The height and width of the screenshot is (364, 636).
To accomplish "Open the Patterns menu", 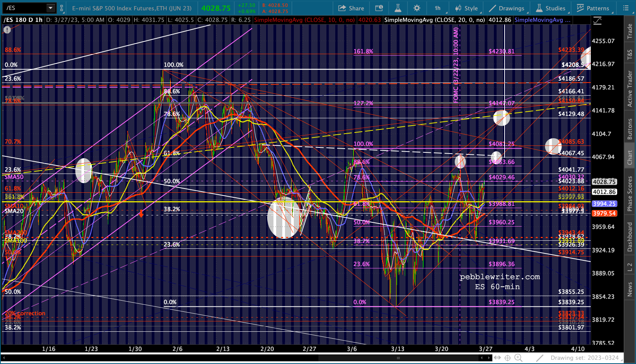I will click(x=593, y=8).
